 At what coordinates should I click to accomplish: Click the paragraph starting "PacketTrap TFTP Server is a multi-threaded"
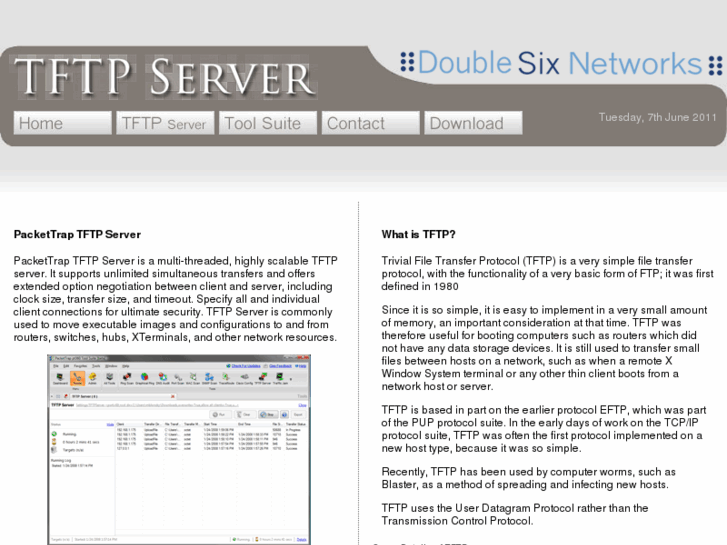(x=175, y=299)
